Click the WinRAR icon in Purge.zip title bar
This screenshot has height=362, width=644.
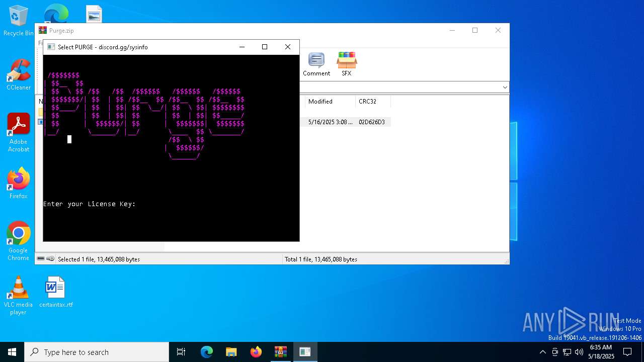pos(43,30)
